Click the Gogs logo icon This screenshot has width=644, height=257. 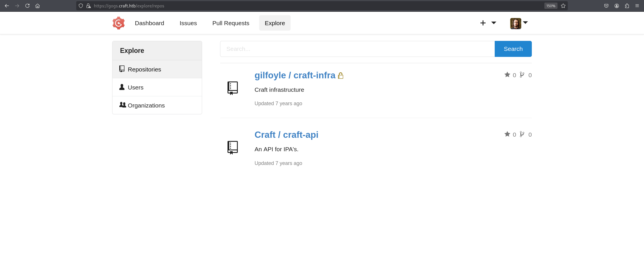118,23
